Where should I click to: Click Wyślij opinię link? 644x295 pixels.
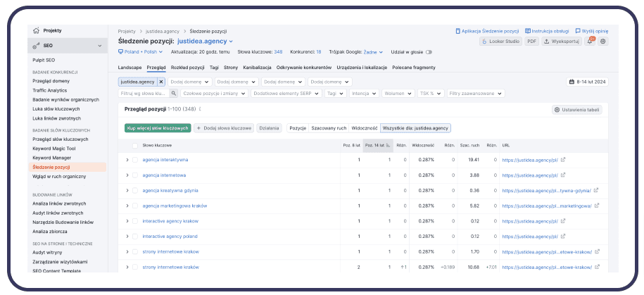coord(592,31)
